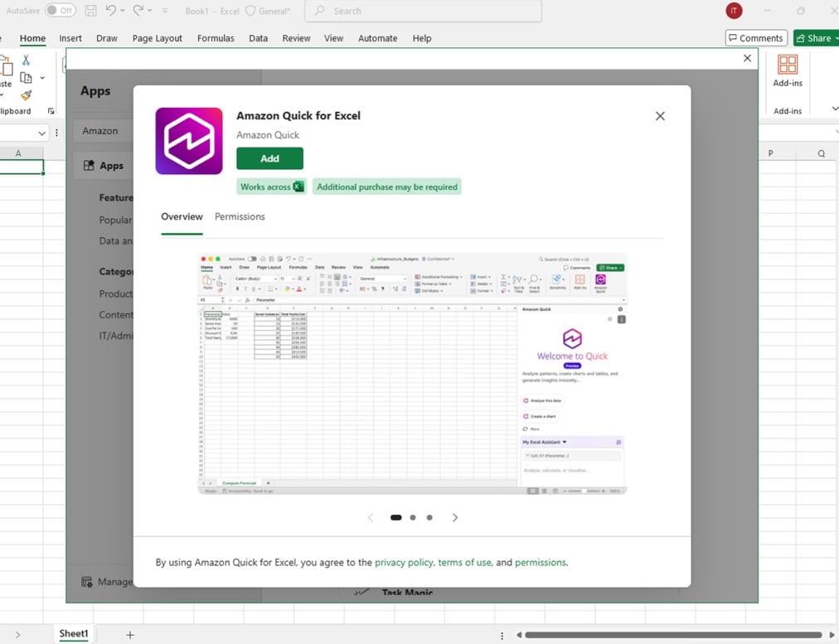Select column A header
The width and height of the screenshot is (839, 644).
click(18, 153)
